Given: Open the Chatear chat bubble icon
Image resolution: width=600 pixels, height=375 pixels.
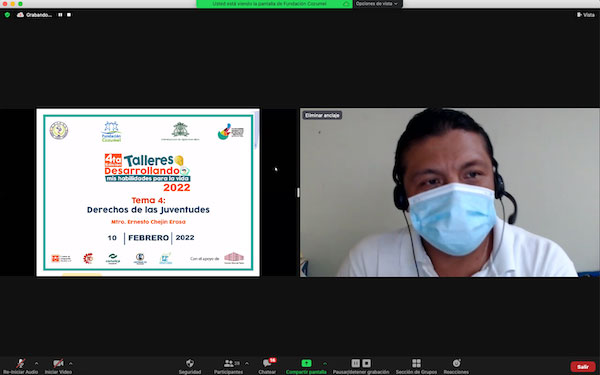Looking at the screenshot, I should pyautogui.click(x=267, y=363).
